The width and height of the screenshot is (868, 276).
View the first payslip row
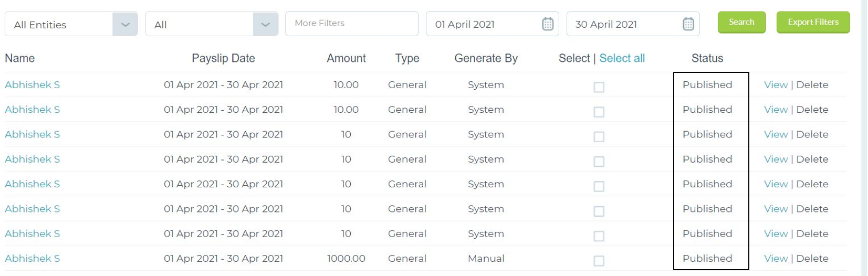tap(776, 84)
